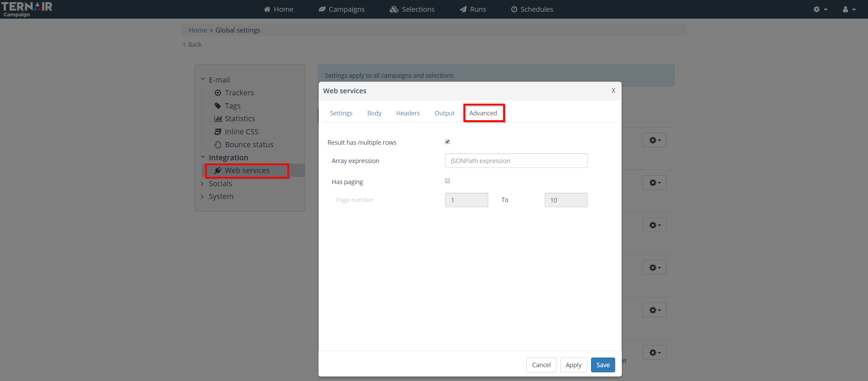Switch to the Body tab
Screen dimensions: 868x381
pos(375,113)
